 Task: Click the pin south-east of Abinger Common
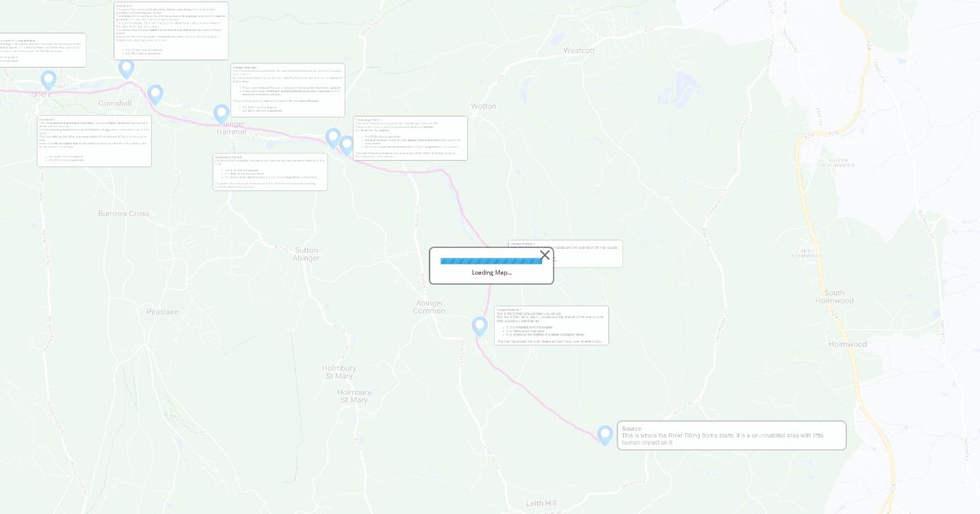pyautogui.click(x=479, y=326)
